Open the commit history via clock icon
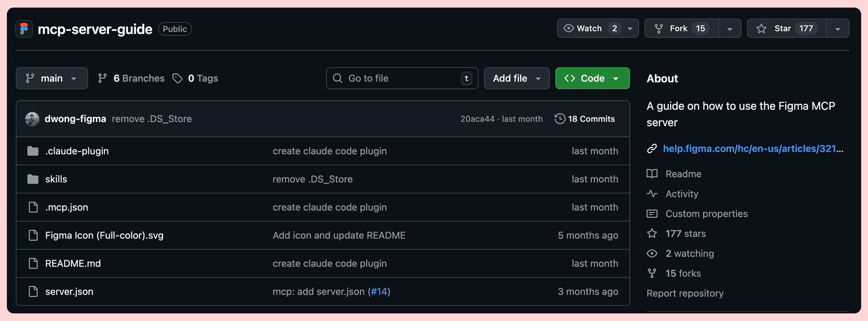 (560, 118)
